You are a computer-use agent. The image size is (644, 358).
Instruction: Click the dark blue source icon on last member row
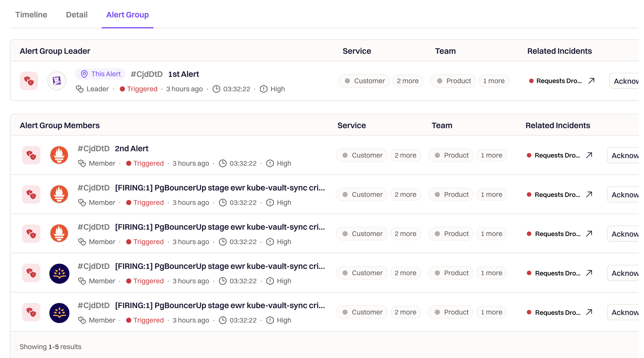59,312
